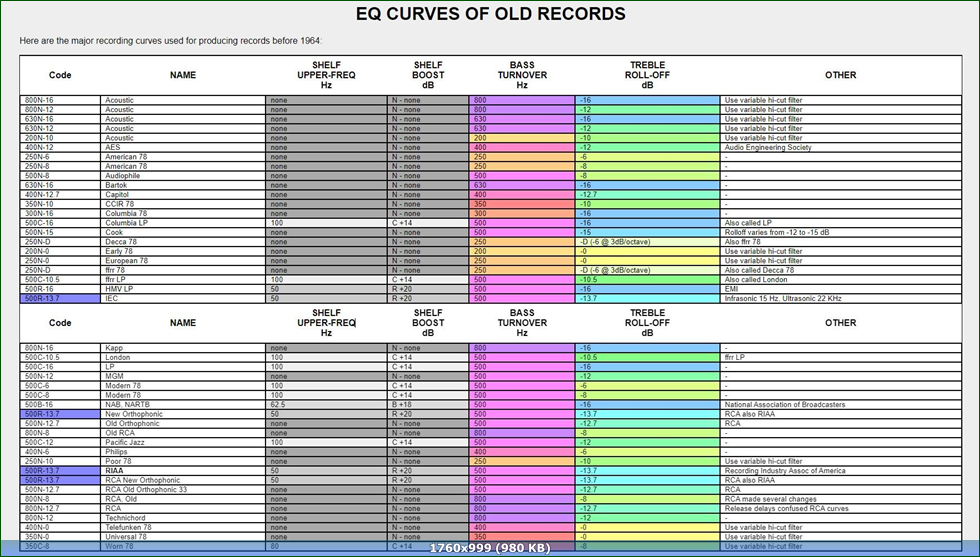This screenshot has height=557, width=980.
Task: Select the "300N-16" code cell
Action: click(x=60, y=213)
